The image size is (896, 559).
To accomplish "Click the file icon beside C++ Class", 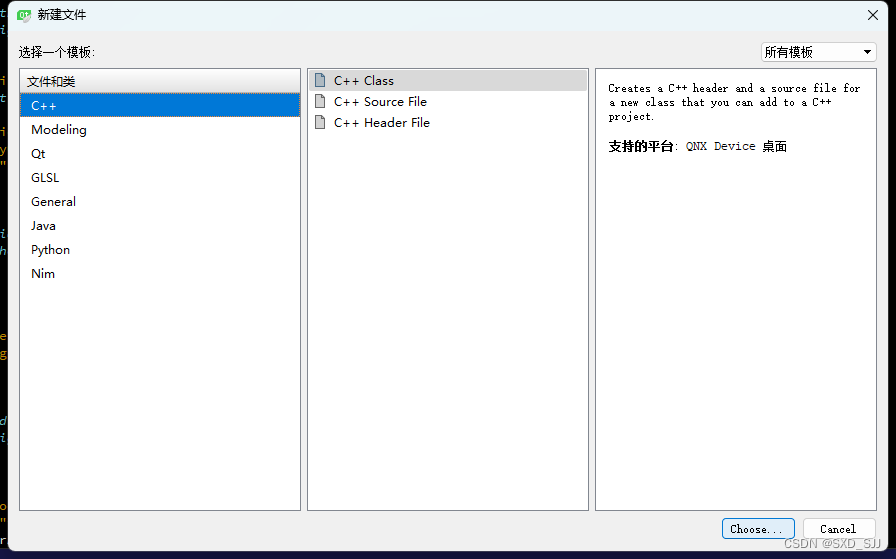I will coord(320,80).
